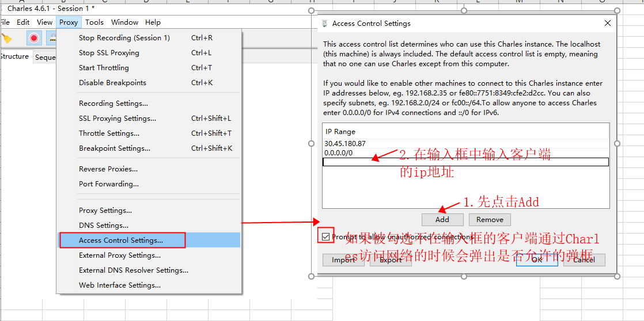Click the Charles jug icon in dialog title
Screen dimensions: 644x321
click(x=325, y=24)
